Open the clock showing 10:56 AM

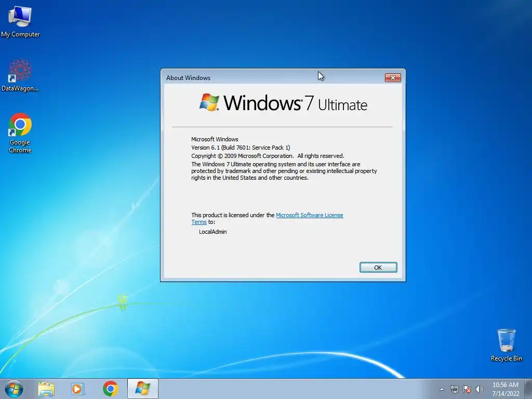click(x=506, y=389)
